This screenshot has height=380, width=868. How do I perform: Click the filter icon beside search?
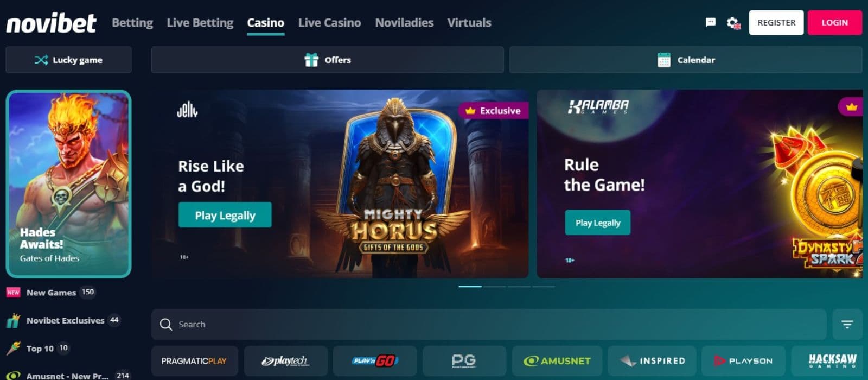(x=847, y=325)
